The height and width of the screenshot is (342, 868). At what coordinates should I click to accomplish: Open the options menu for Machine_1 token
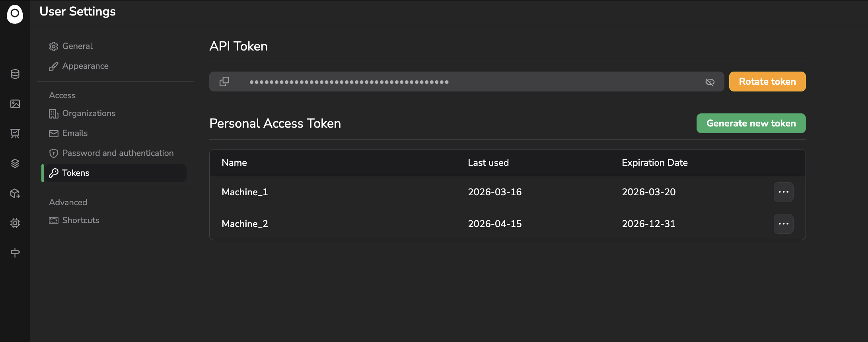783,192
